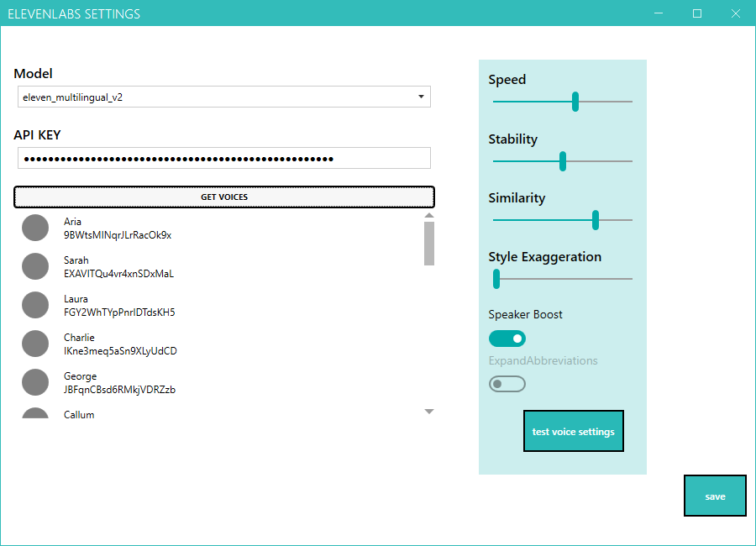Image resolution: width=756 pixels, height=546 pixels.
Task: Click voice ID IKne3meq5aSn9XLyUdCD
Action: tap(120, 350)
